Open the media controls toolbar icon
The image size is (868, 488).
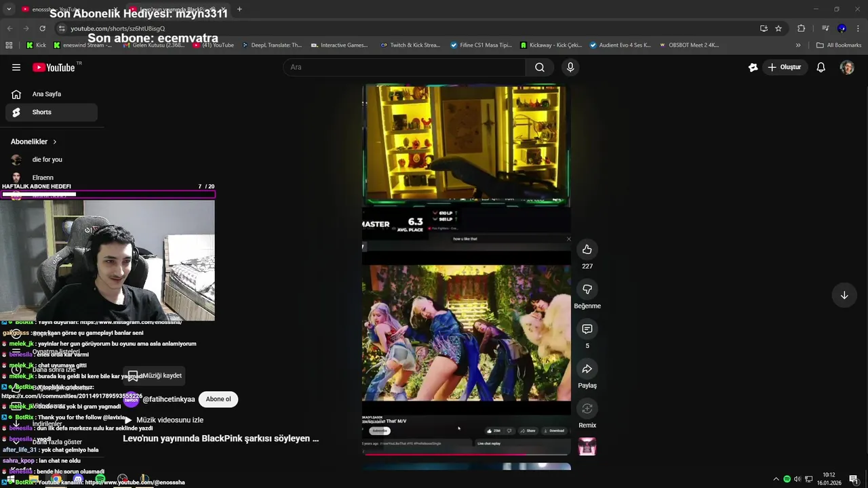coord(825,28)
